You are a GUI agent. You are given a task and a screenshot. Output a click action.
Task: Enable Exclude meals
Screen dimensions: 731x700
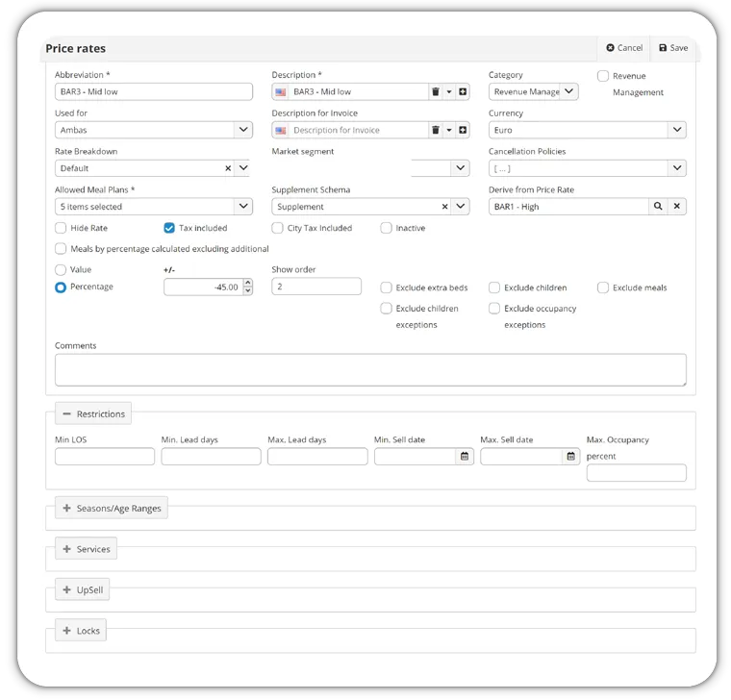603,287
